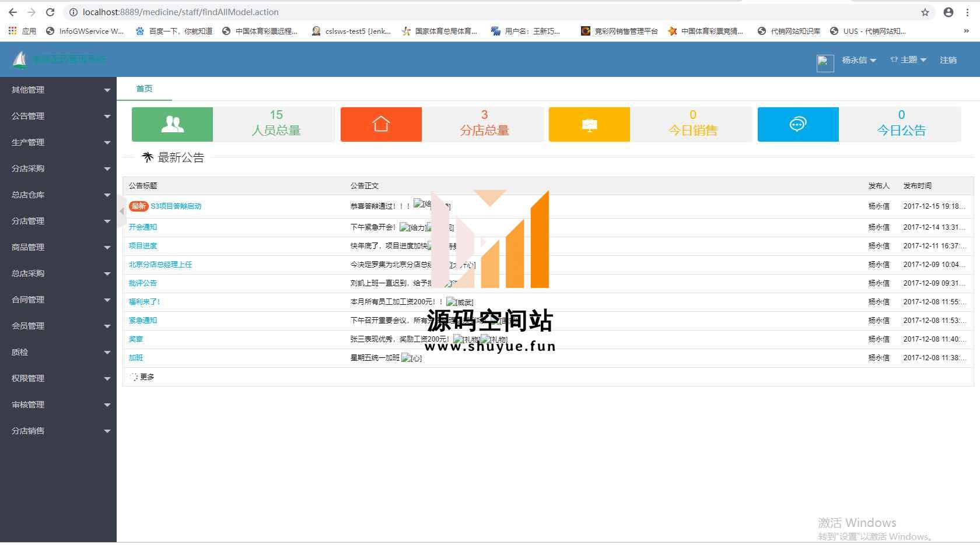
Task: Open the 竞彩网销售管理平台 bookmark
Action: tap(619, 31)
